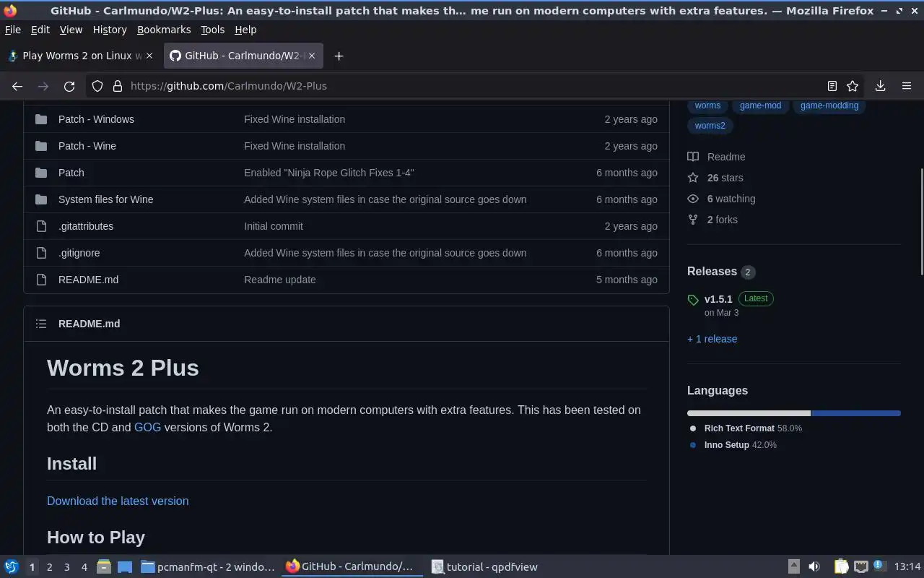
Task: Click the 'game-mod' topic tag
Action: click(x=760, y=105)
